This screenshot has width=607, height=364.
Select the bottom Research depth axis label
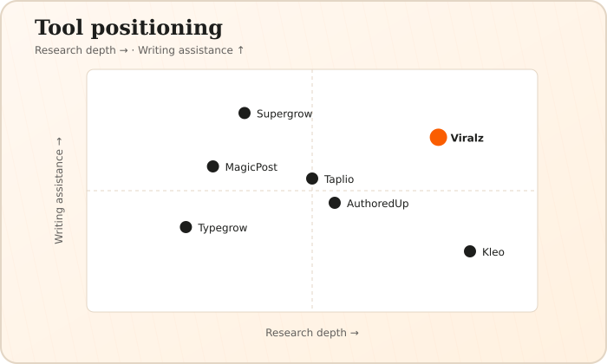(312, 333)
